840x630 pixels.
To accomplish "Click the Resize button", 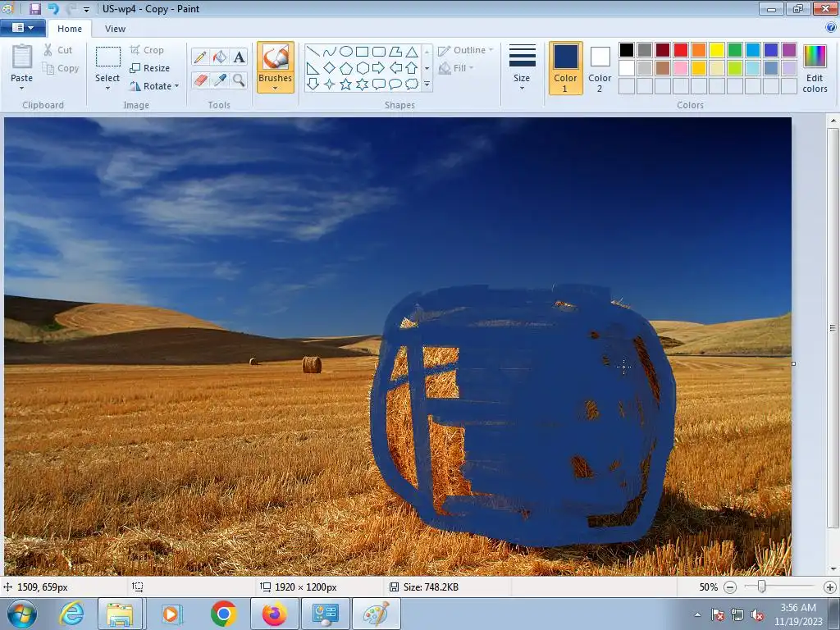I will click(x=150, y=68).
